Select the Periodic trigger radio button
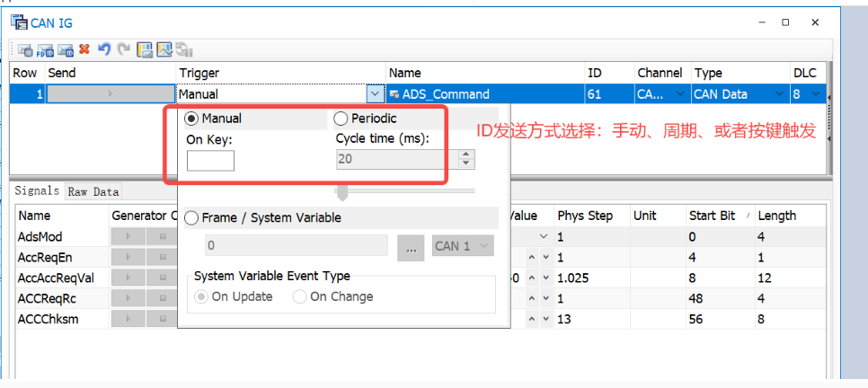Screen dimensions: 868x388 (x=341, y=119)
